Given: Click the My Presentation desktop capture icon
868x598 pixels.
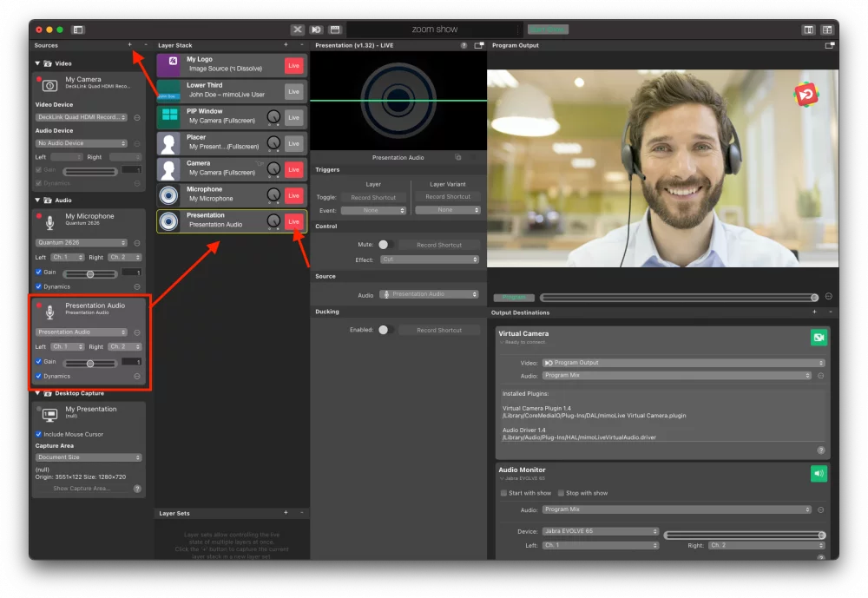Looking at the screenshot, I should (49, 415).
